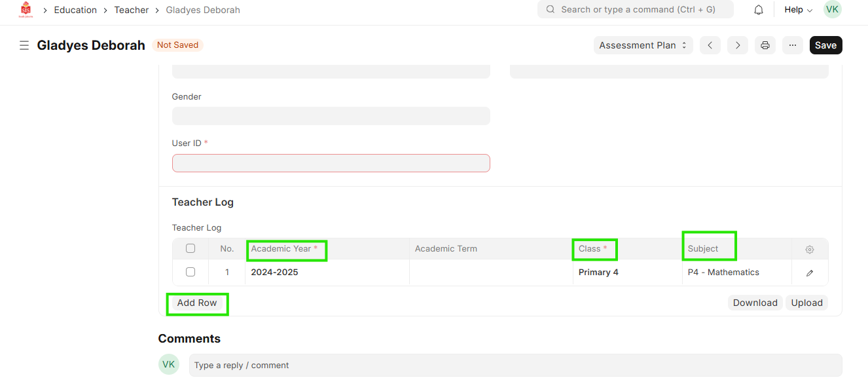Open the Help dropdown menu
Viewport: 868px width, 378px height.
[798, 10]
